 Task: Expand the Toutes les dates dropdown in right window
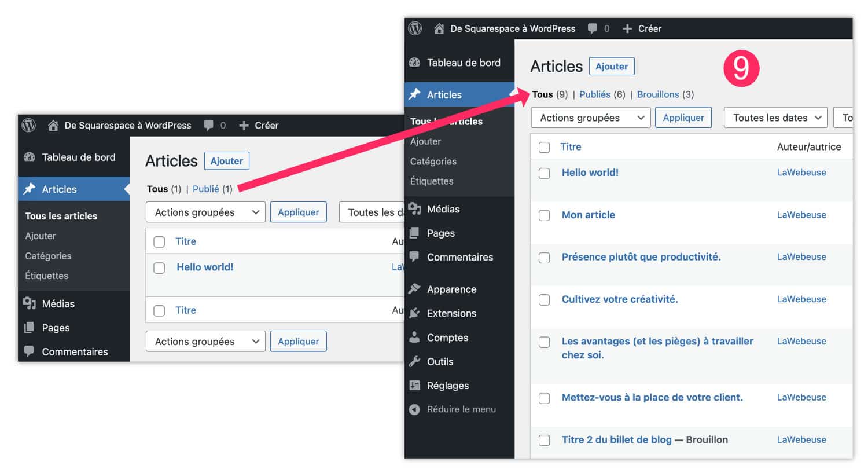coord(776,118)
